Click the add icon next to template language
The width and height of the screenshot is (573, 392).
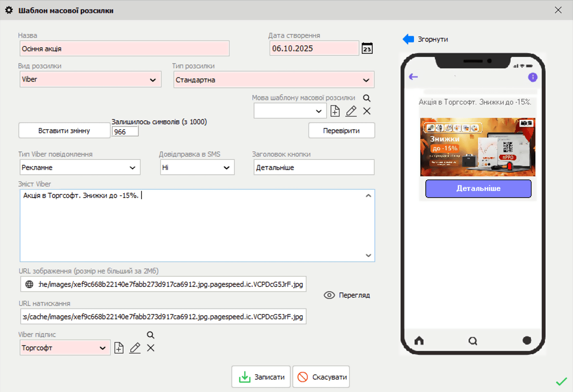(335, 110)
